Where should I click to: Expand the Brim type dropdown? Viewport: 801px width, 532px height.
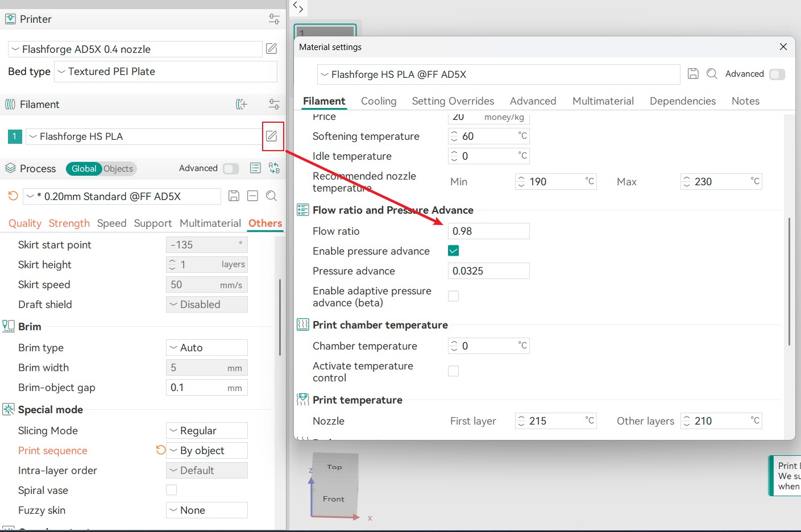click(207, 348)
